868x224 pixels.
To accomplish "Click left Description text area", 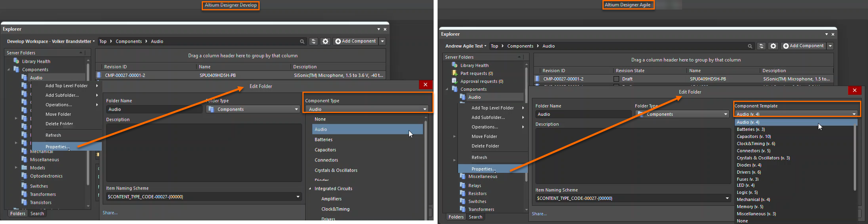I will 204,153.
